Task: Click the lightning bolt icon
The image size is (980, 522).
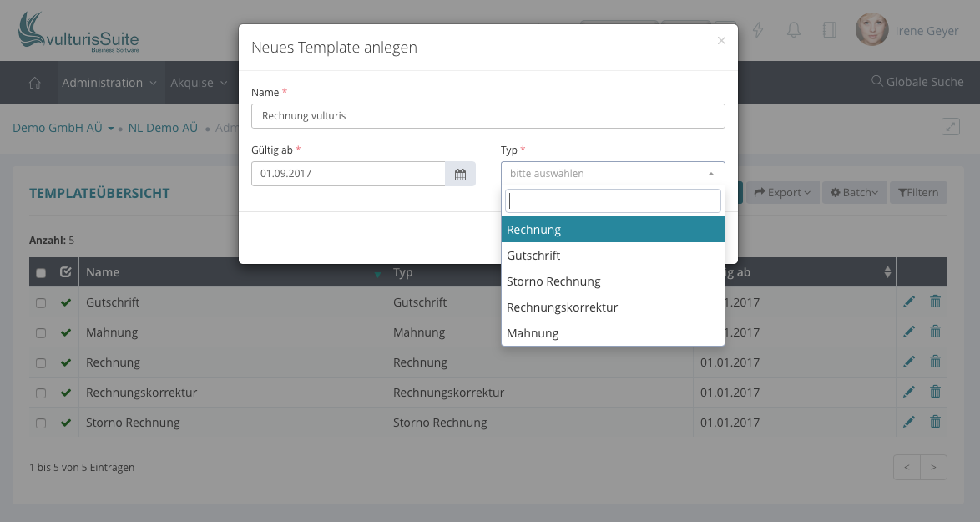Action: coord(759,30)
